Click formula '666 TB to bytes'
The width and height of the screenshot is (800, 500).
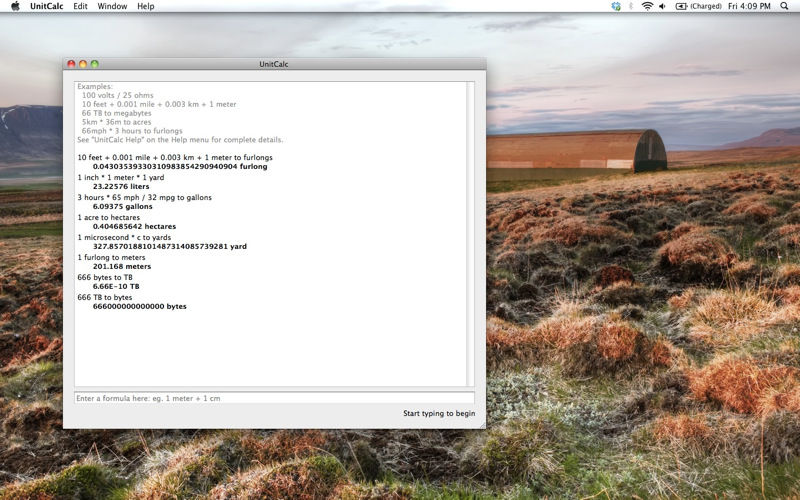pyautogui.click(x=105, y=297)
